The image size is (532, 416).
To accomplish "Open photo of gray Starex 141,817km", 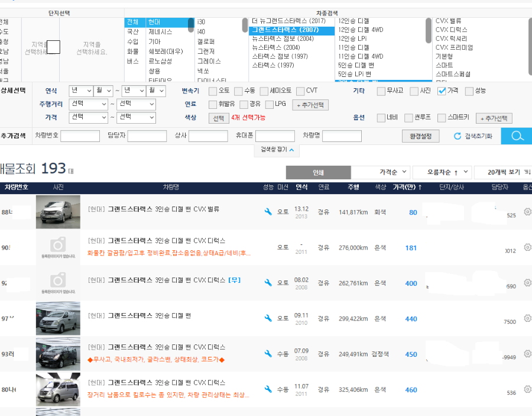I will point(58,212).
